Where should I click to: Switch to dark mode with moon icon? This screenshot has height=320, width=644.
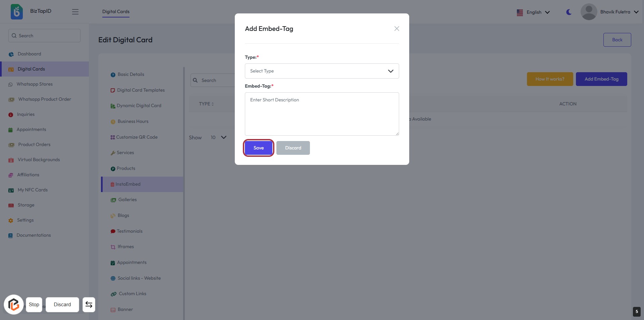point(569,12)
